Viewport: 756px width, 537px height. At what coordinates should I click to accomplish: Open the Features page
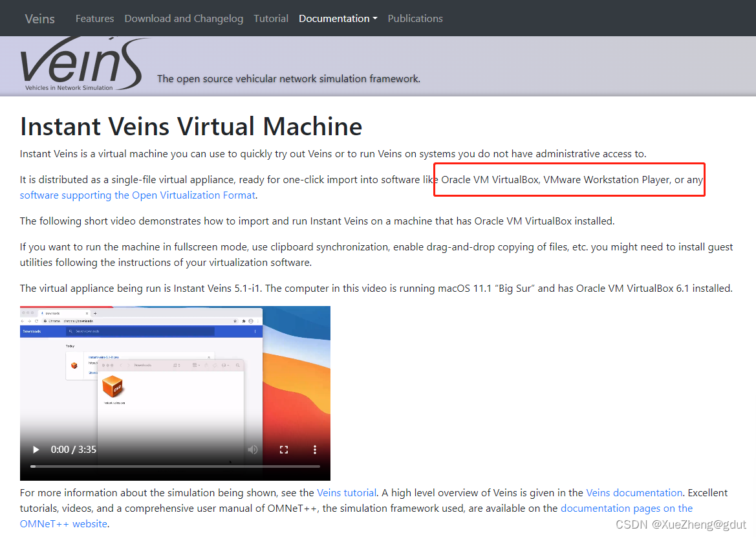tap(94, 18)
